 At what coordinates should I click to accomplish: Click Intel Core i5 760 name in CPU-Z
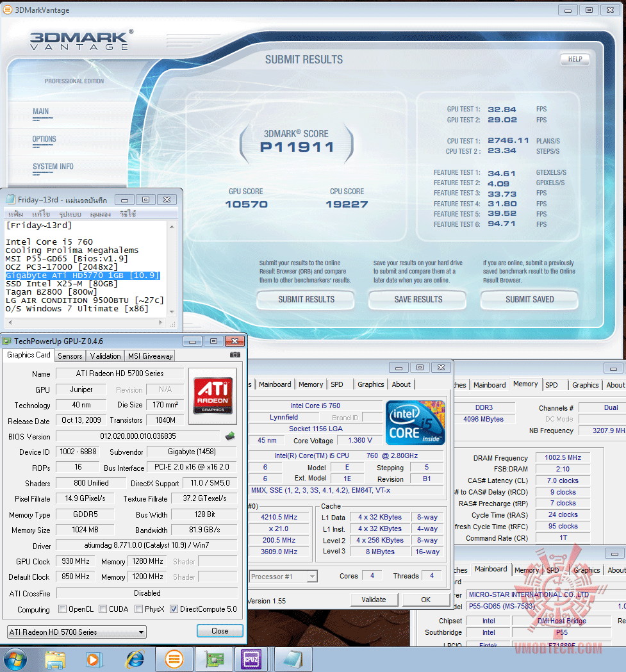coord(315,406)
